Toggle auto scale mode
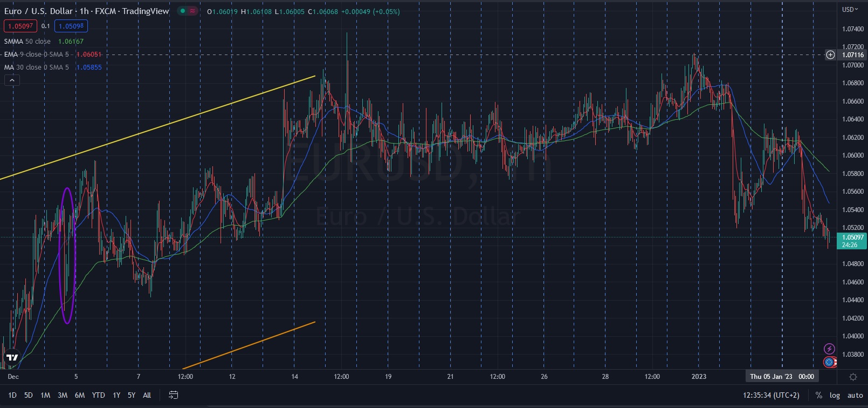Image resolution: width=868 pixels, height=408 pixels. point(855,395)
